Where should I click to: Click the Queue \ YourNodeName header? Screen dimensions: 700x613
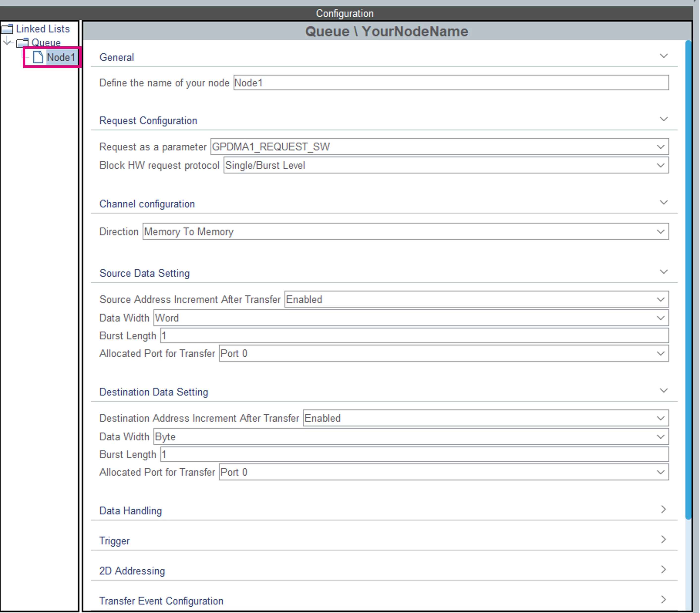(x=387, y=31)
